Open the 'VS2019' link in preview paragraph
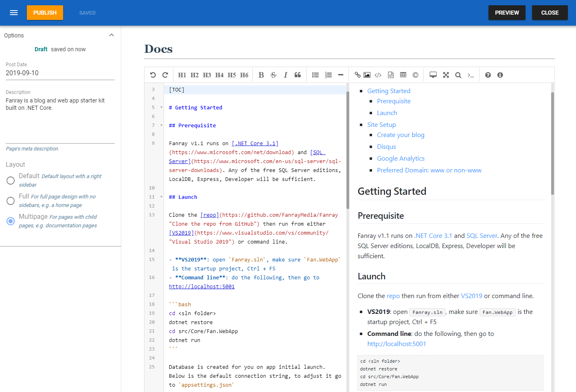This screenshot has height=392, width=576. click(x=471, y=296)
